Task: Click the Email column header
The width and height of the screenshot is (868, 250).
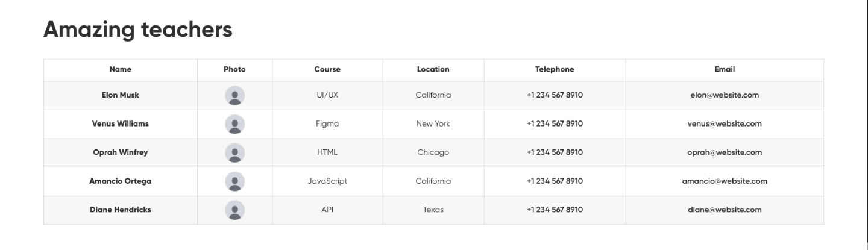Action: click(x=725, y=69)
